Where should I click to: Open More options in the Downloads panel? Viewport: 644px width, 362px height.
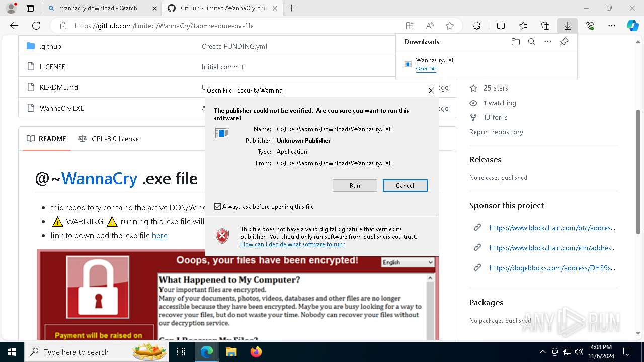click(548, 42)
